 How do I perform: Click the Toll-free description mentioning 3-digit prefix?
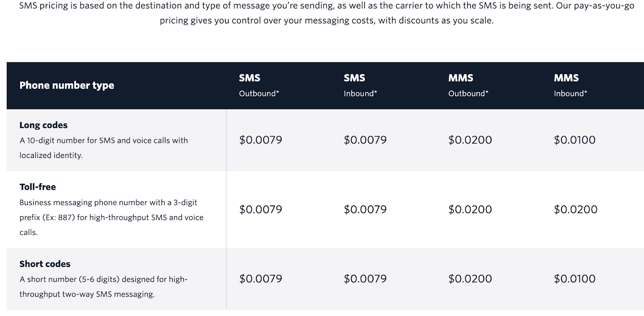(x=111, y=217)
